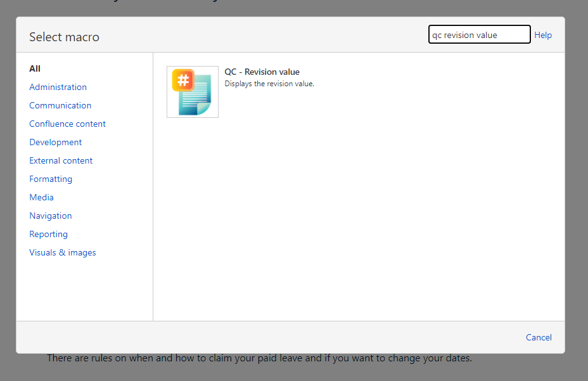Click the orange hash badge on macro thumbnail
This screenshot has height=381, width=588.
[x=183, y=80]
